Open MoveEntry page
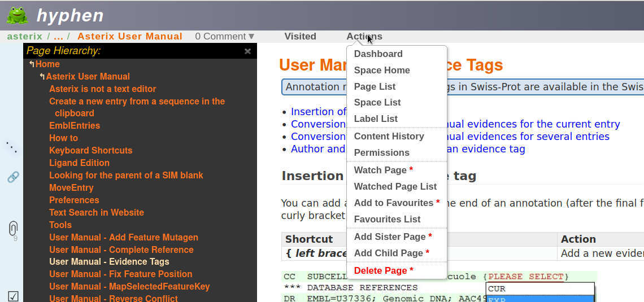 (71, 188)
